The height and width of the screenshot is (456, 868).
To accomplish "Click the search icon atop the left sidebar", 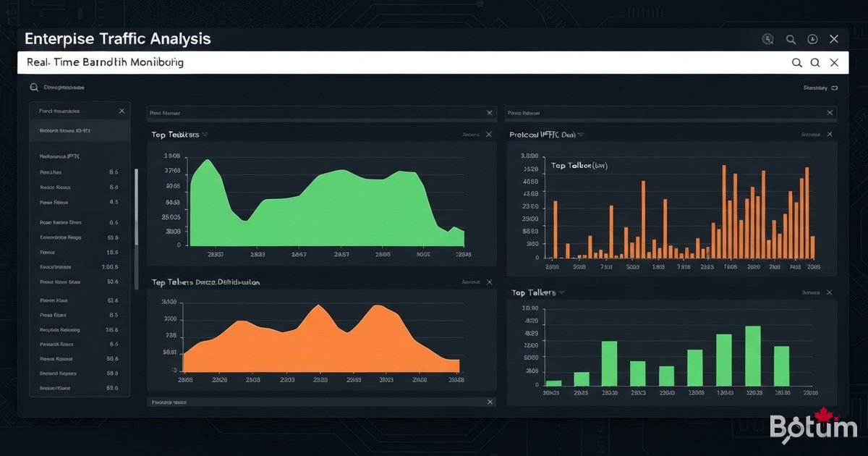I will [33, 86].
